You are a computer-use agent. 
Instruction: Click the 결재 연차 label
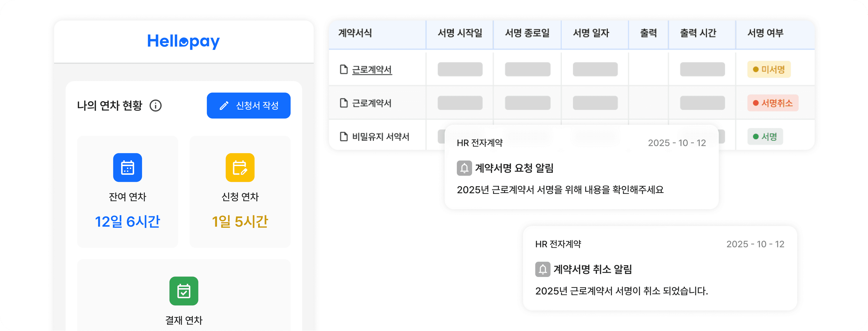pyautogui.click(x=184, y=320)
